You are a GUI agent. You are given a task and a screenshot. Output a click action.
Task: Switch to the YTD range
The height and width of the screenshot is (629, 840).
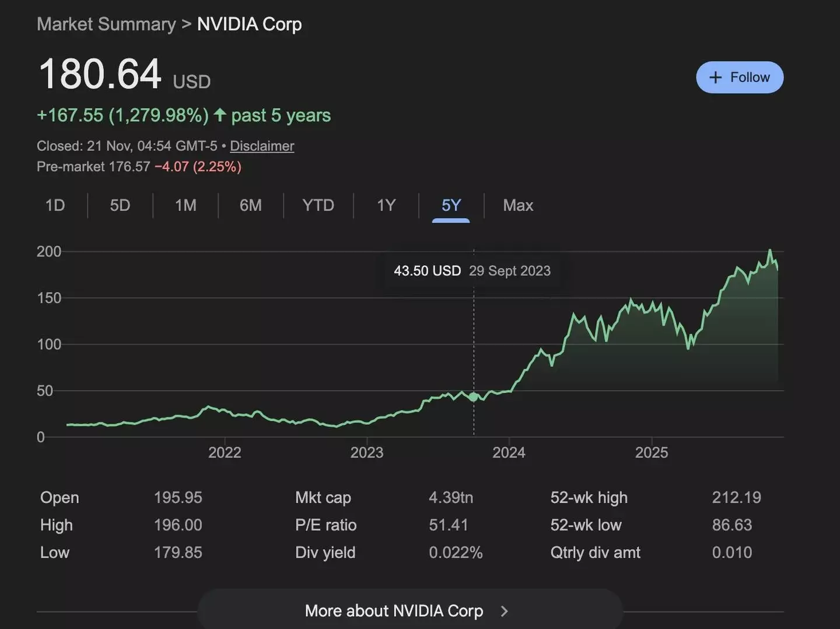(x=318, y=205)
